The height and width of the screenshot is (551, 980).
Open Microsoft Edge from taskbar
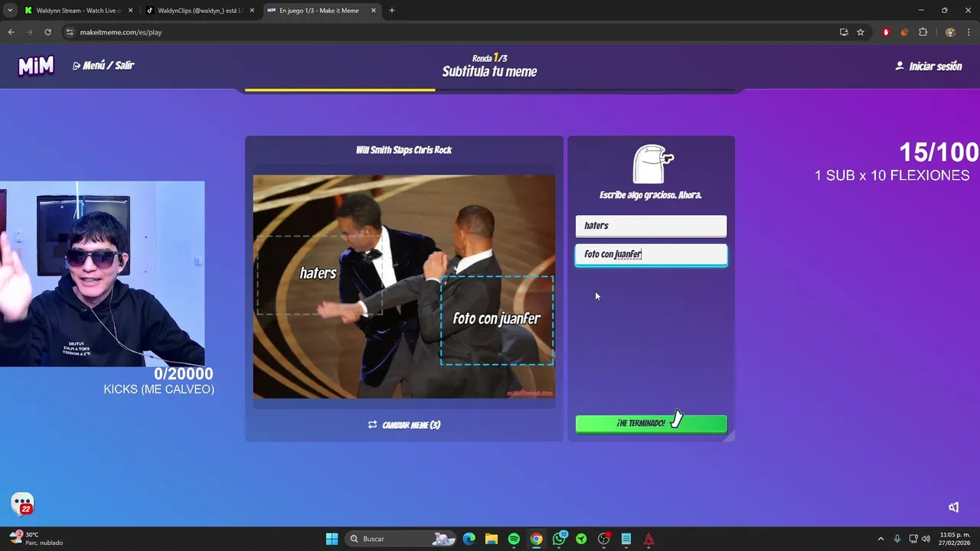(x=469, y=539)
